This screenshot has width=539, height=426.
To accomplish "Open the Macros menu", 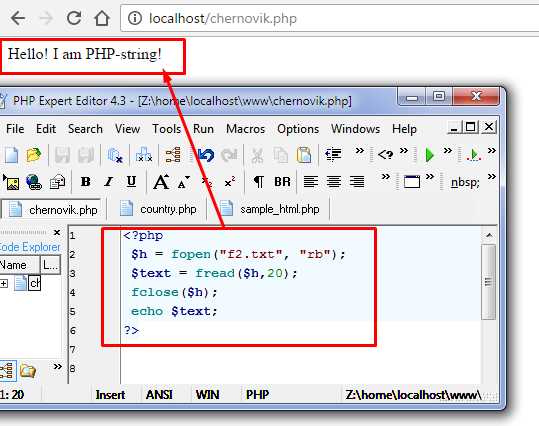I will pos(245,129).
